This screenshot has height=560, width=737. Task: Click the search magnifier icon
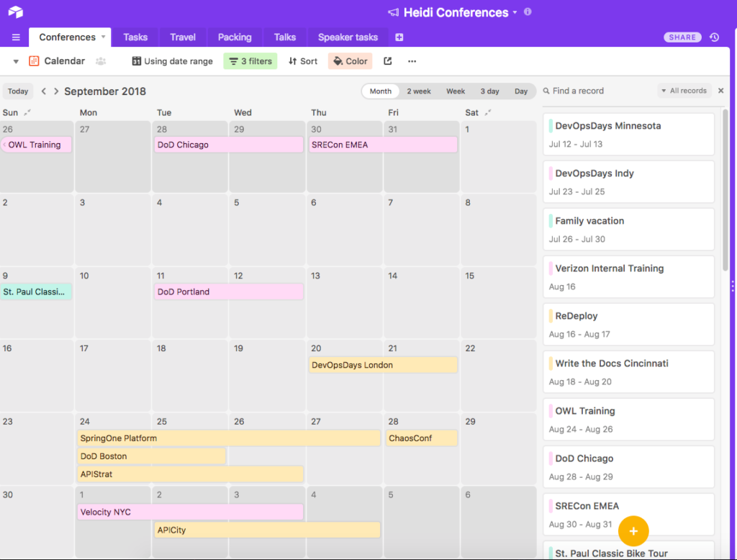tap(546, 91)
